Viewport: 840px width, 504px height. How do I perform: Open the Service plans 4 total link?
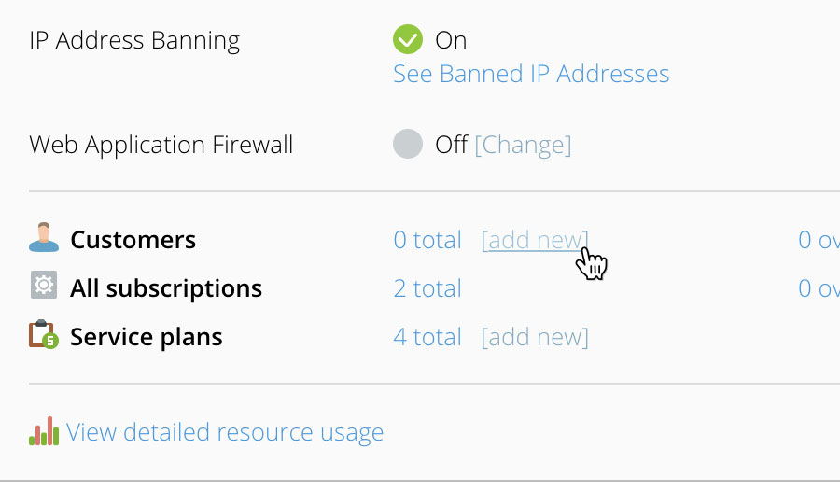pos(427,338)
